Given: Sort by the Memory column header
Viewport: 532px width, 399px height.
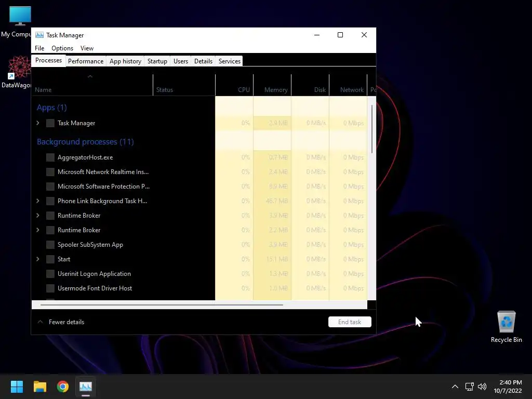Looking at the screenshot, I should tap(272, 85).
